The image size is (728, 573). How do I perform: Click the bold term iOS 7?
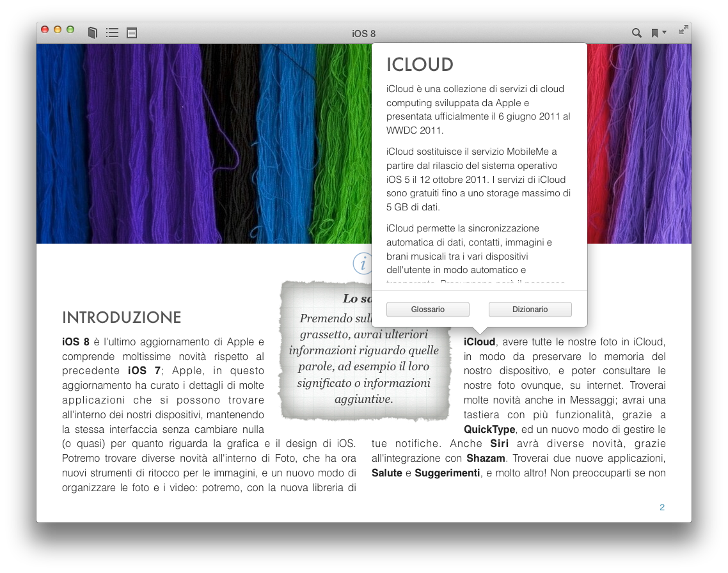[x=144, y=371]
